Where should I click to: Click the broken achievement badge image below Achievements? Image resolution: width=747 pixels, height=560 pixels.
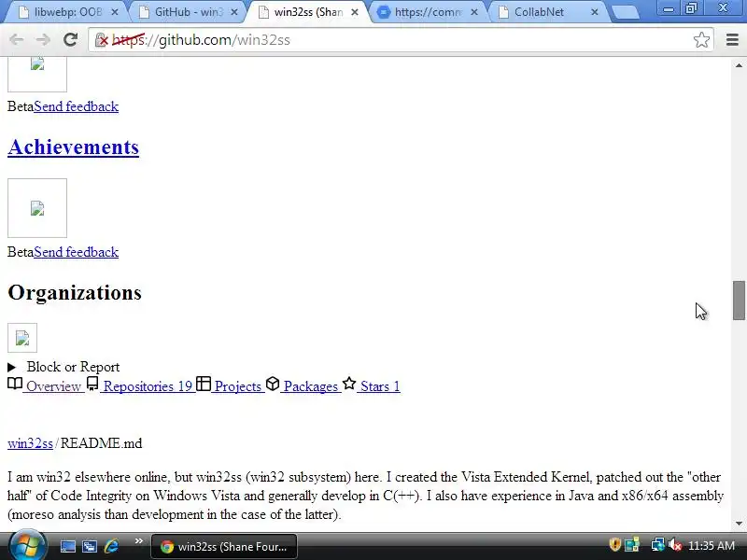[37, 208]
